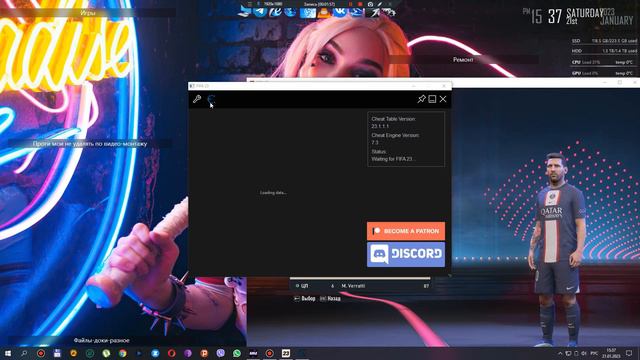Open taskbar search magnifier
Image resolution: width=640 pixels, height=360 pixels.
pyautogui.click(x=24, y=353)
